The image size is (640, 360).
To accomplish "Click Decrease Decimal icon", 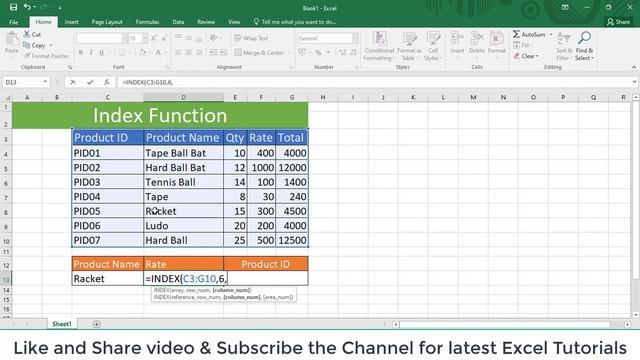I will (353, 52).
